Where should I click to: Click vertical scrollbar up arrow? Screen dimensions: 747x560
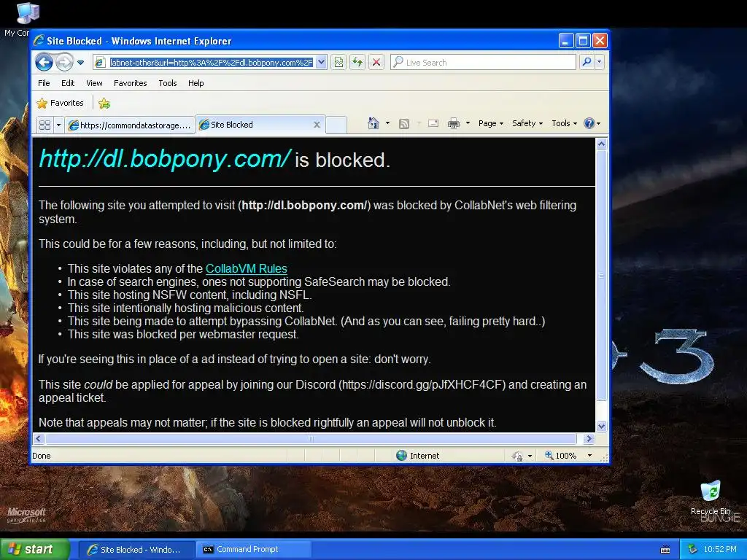601,144
